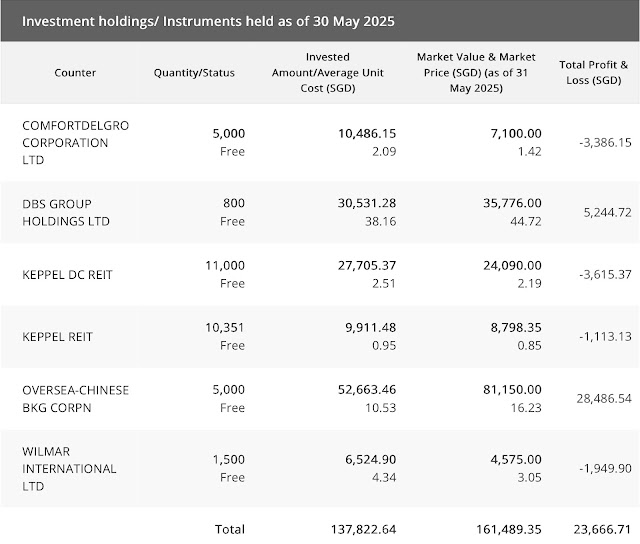This screenshot has width=640, height=544.
Task: Click 'Free' status in the ComfortDelGro row
Action: click(232, 151)
